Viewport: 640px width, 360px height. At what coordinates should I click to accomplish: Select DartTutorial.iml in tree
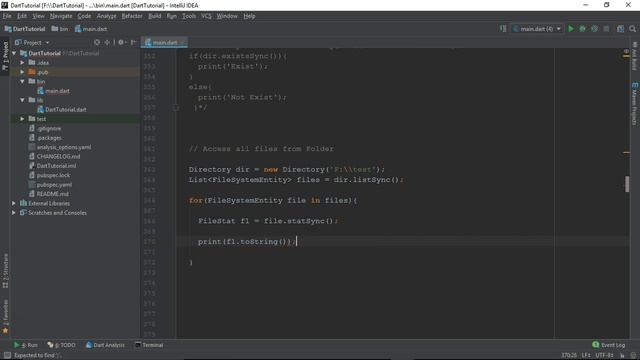[x=52, y=166]
